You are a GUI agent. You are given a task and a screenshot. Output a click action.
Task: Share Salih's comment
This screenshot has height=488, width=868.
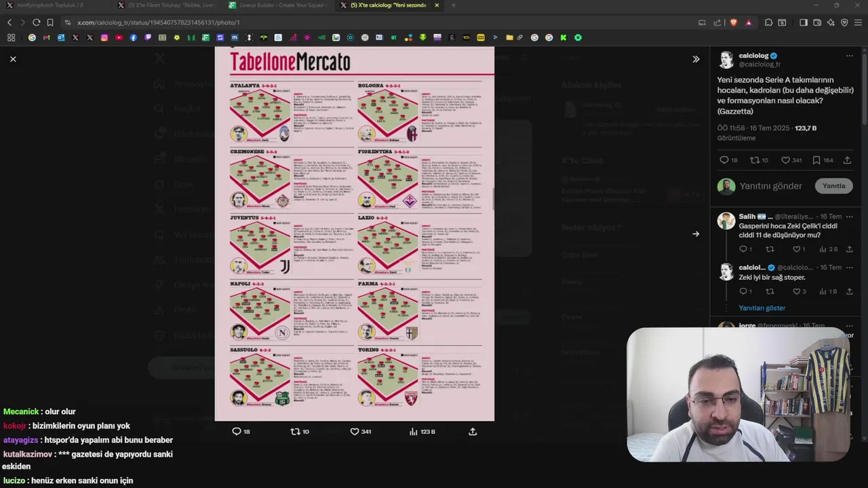849,249
